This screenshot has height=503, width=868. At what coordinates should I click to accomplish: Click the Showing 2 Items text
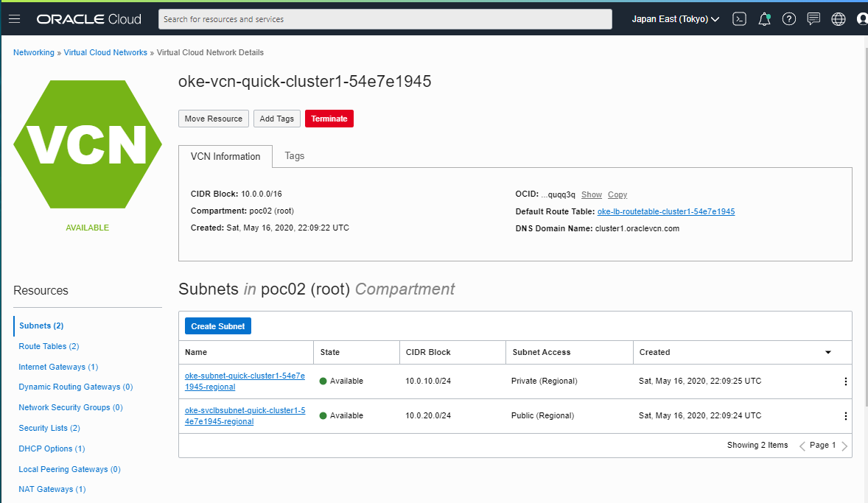(757, 445)
